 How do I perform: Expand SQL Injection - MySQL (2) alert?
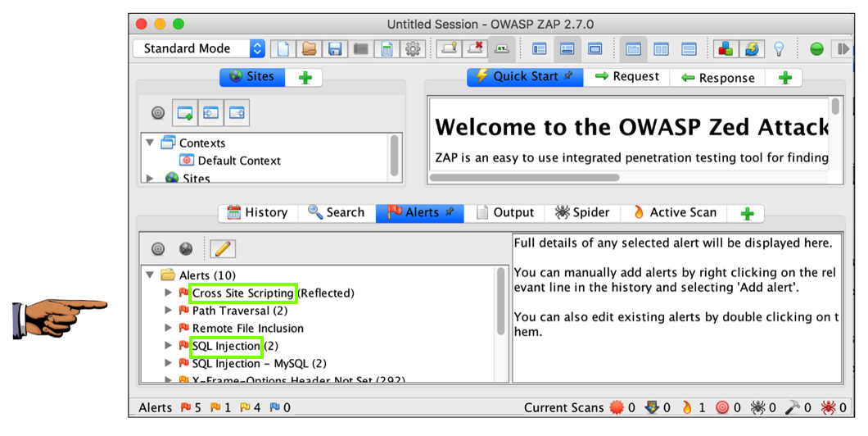(x=169, y=363)
